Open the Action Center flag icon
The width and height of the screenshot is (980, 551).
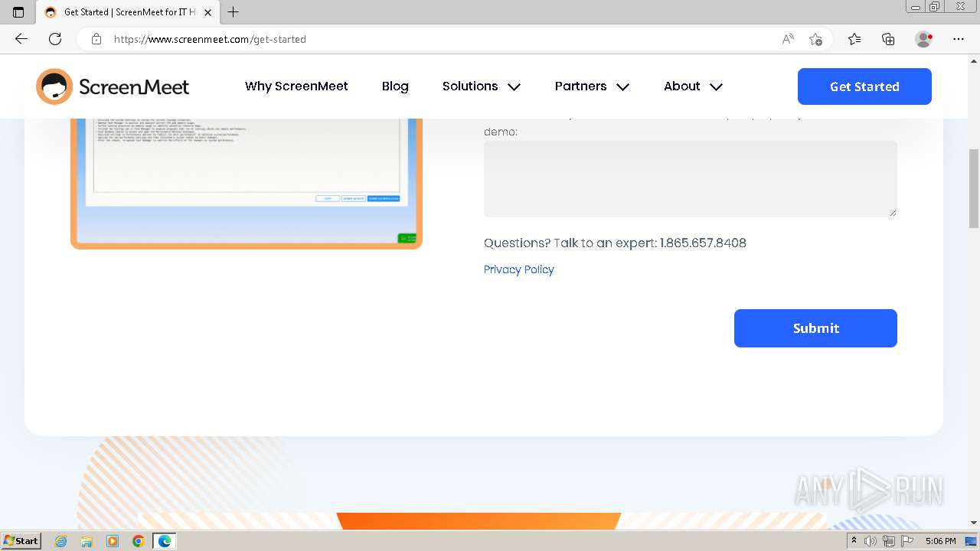pyautogui.click(x=907, y=541)
